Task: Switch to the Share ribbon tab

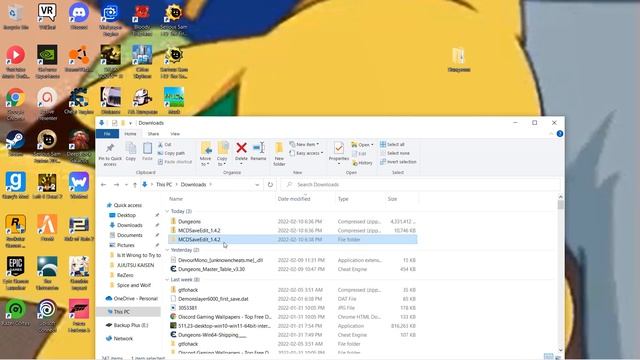Action: coord(153,133)
